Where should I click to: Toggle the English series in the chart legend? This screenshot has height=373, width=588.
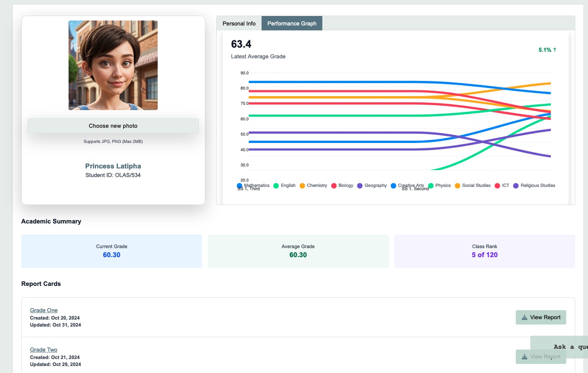click(288, 186)
